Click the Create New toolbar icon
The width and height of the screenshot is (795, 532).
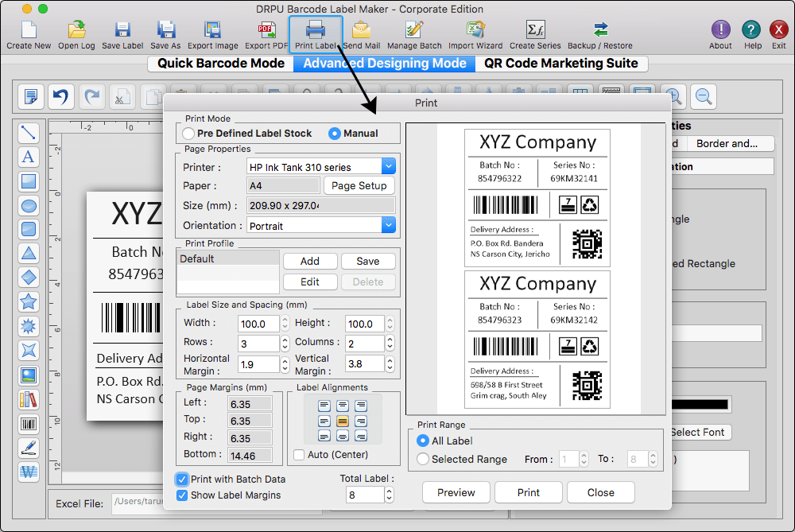coord(29,35)
